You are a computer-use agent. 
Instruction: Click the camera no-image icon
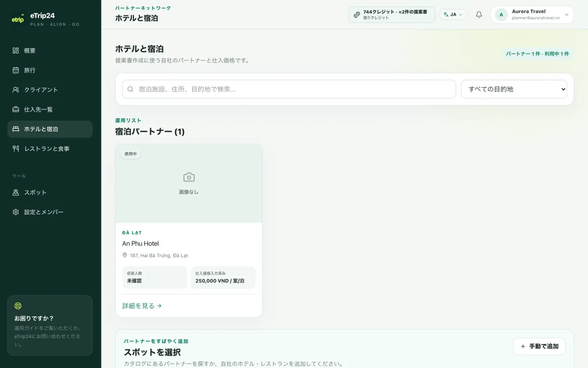click(x=189, y=177)
